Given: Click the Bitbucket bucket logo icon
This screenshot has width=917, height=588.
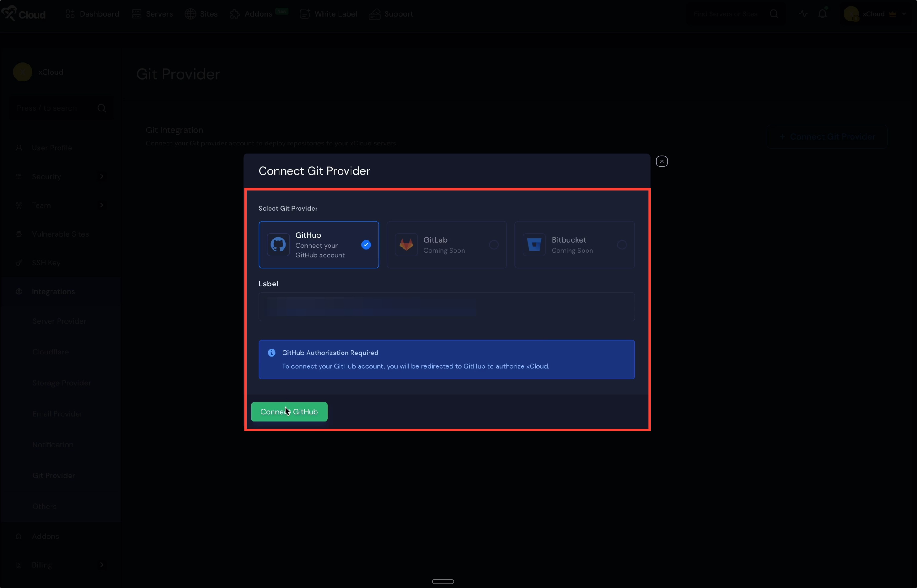Looking at the screenshot, I should click(534, 245).
